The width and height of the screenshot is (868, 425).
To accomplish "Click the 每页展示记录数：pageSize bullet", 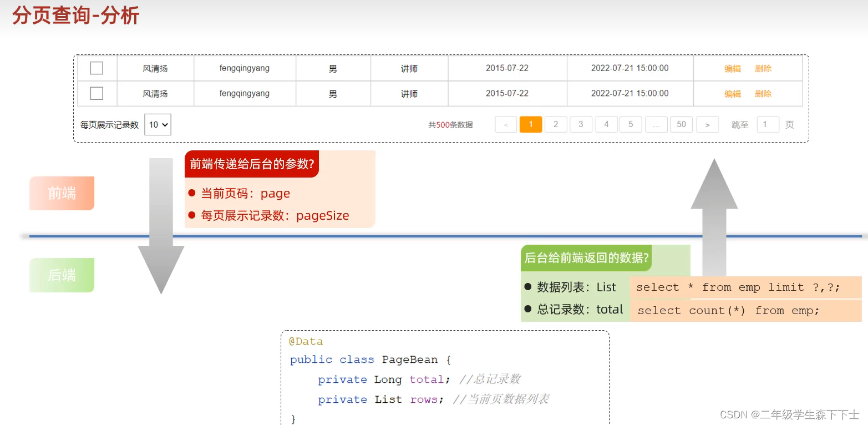I will pos(268,215).
